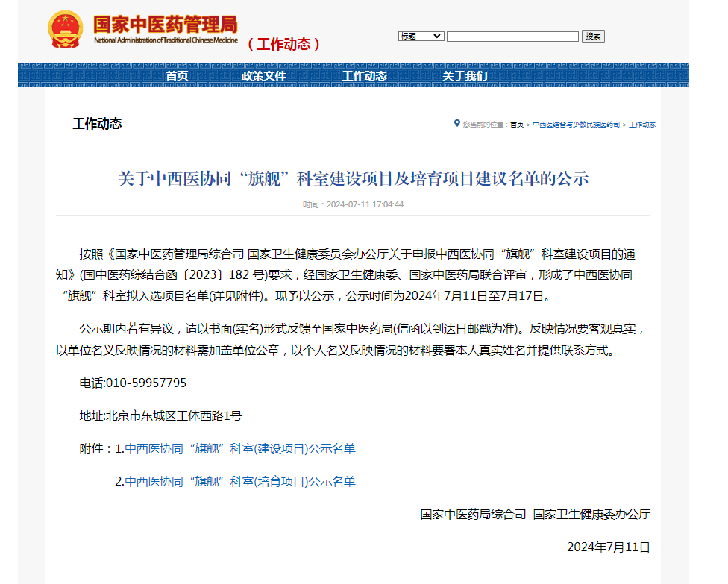This screenshot has width=728, height=584.
Task: Switch to the 工作动态 tab above the article
Action: pos(96,124)
